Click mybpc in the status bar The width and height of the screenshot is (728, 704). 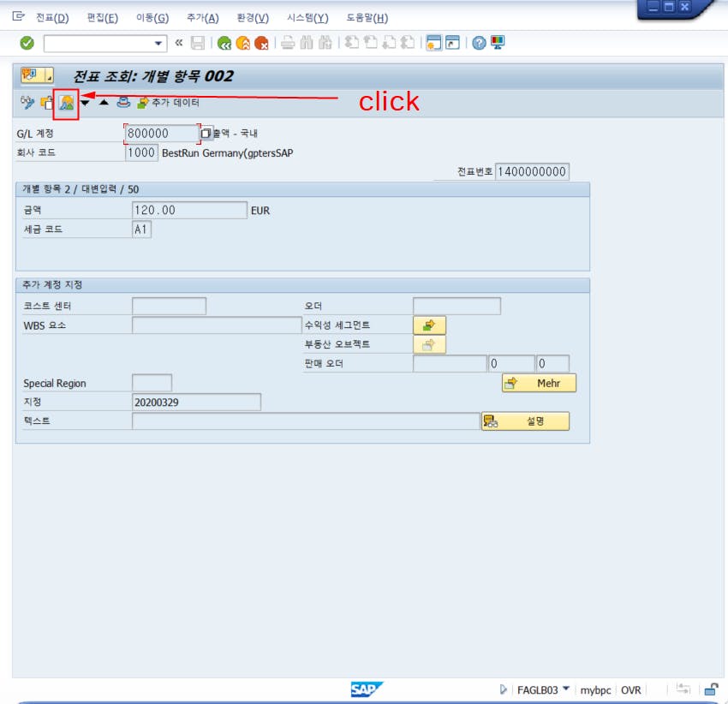click(595, 690)
